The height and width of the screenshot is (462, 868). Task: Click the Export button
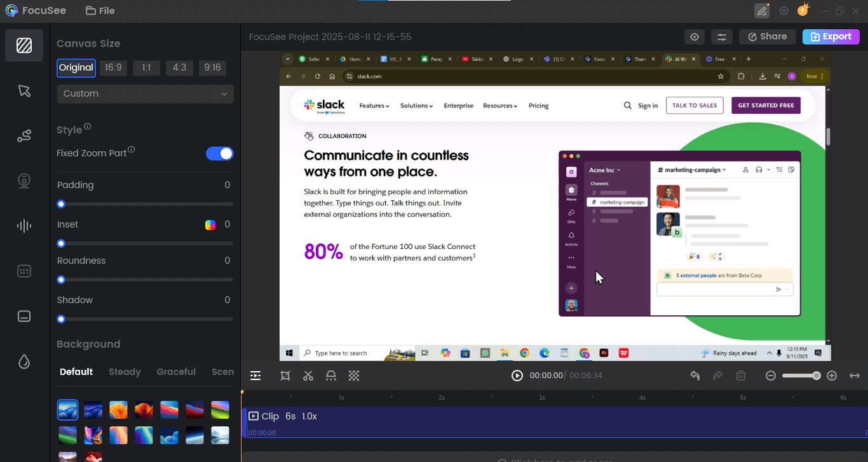tap(831, 37)
